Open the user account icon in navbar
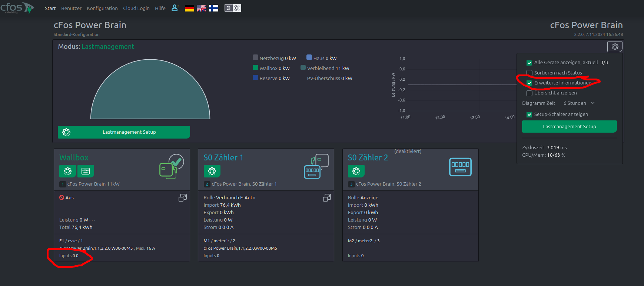644x286 pixels. (175, 8)
